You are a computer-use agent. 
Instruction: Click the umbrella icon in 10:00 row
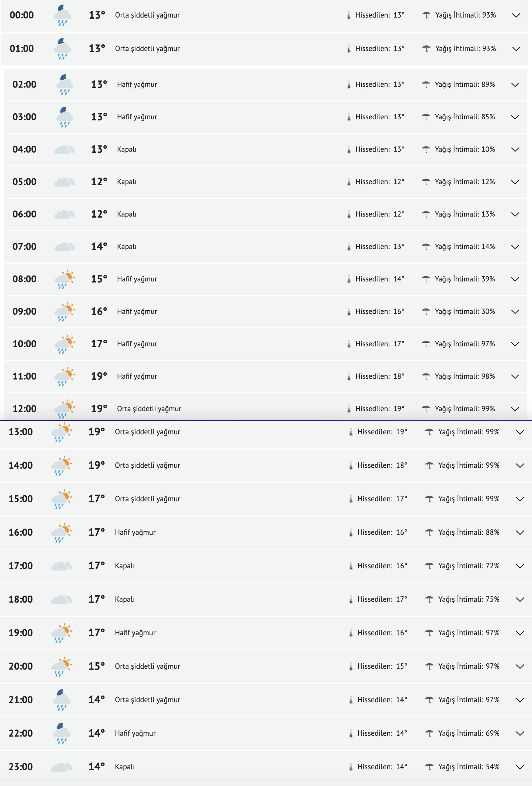coord(426,344)
